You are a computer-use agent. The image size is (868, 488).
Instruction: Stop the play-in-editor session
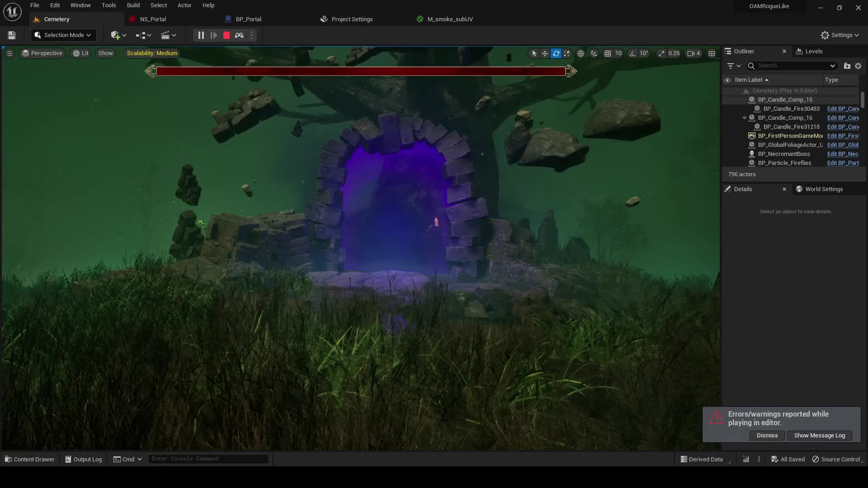[226, 35]
